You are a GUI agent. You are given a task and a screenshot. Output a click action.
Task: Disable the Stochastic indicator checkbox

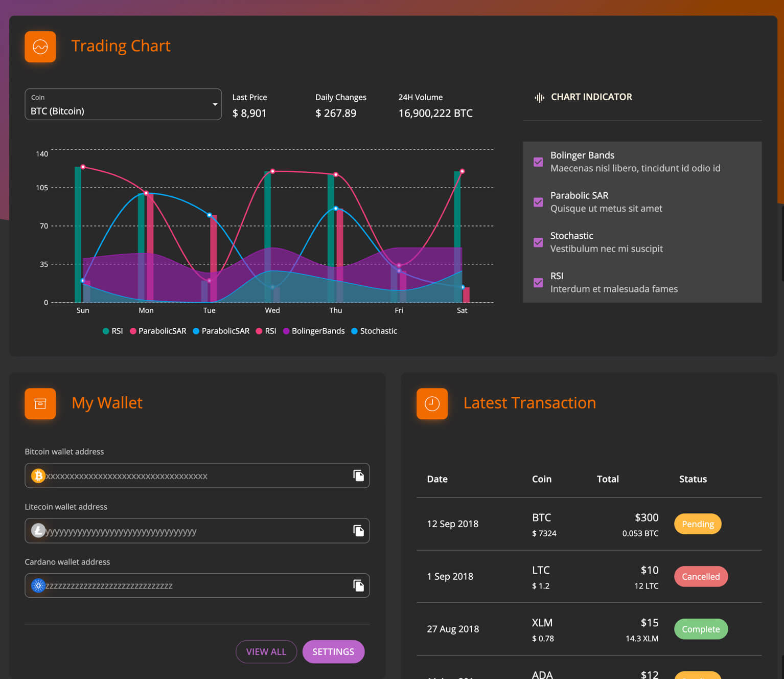[x=538, y=242]
